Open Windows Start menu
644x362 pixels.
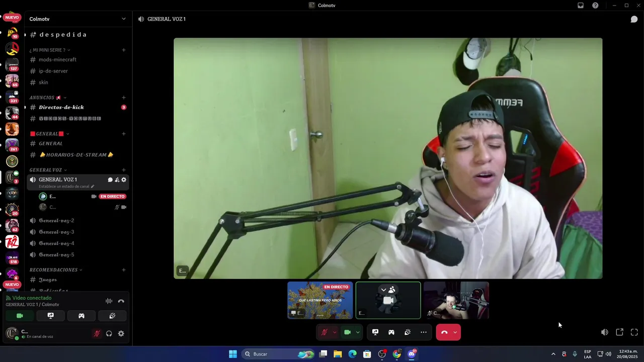click(233, 354)
